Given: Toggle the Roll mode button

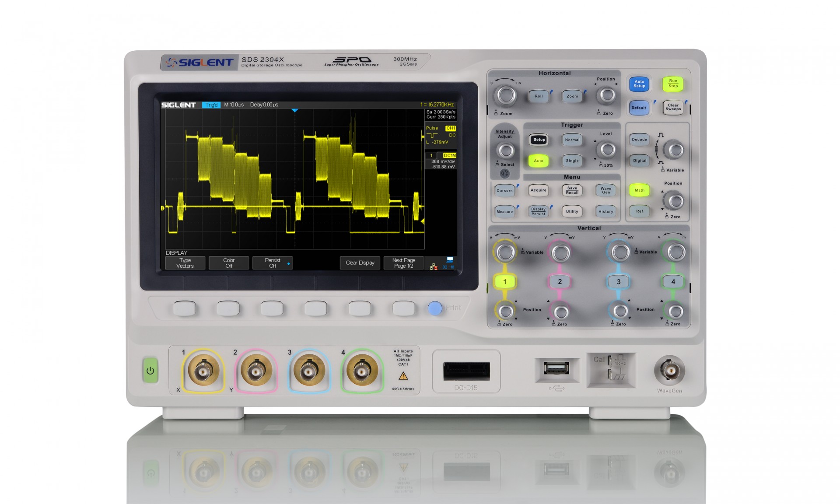Looking at the screenshot, I should point(539,96).
